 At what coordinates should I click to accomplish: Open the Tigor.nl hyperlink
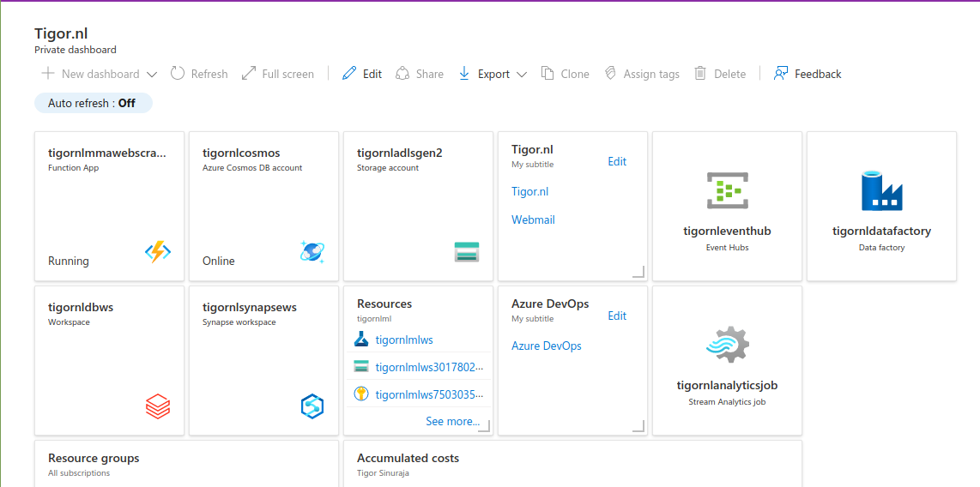coord(530,192)
